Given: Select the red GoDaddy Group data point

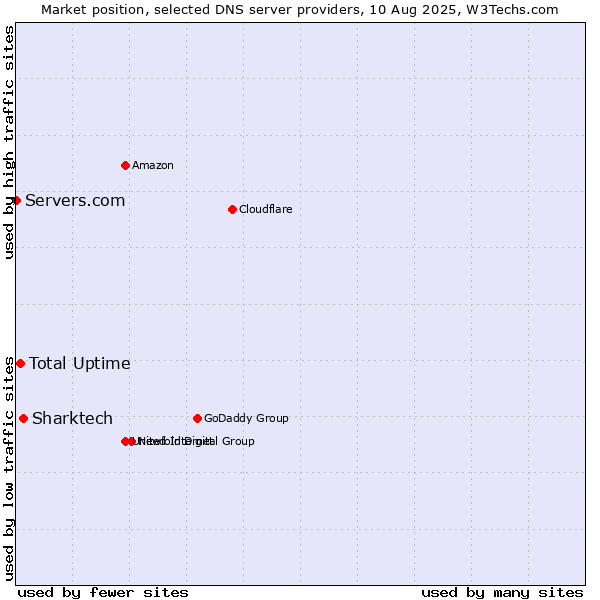Looking at the screenshot, I should 197,419.
